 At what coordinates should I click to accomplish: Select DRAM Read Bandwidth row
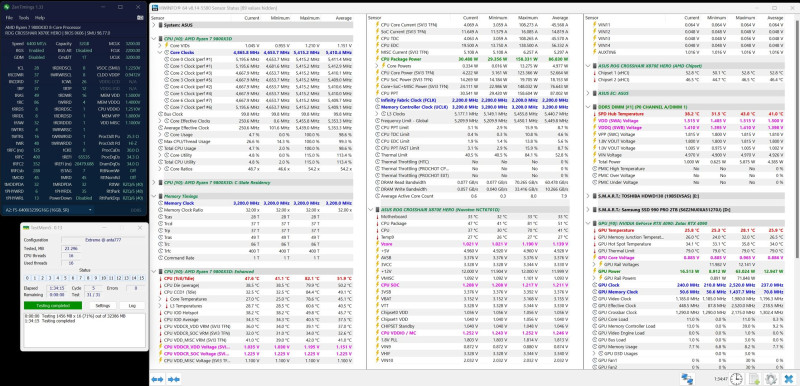click(x=473, y=182)
